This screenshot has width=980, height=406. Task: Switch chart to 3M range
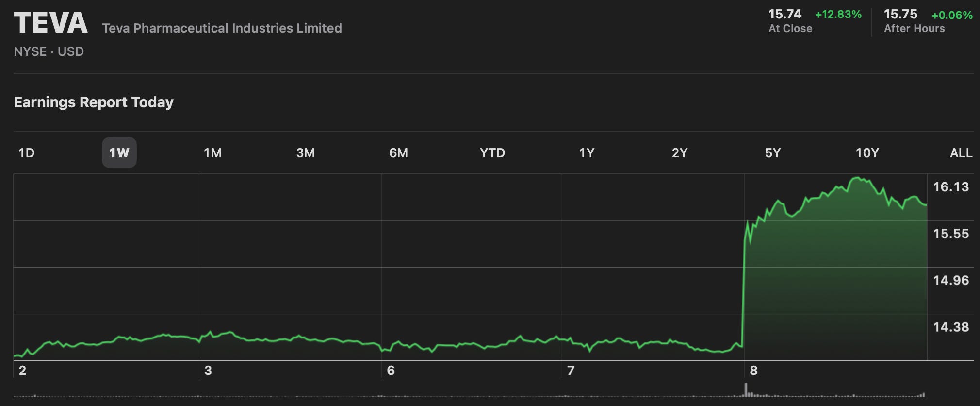click(x=306, y=153)
